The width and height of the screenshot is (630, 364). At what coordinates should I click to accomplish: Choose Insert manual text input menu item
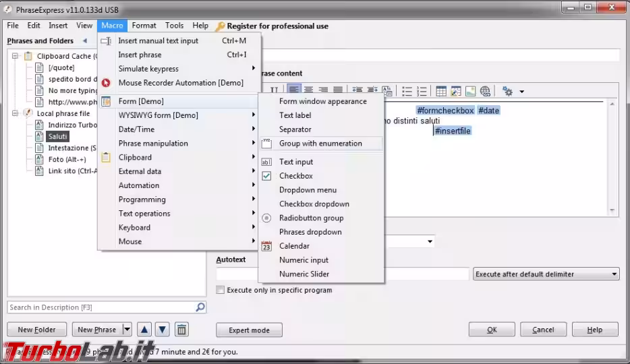point(179,40)
